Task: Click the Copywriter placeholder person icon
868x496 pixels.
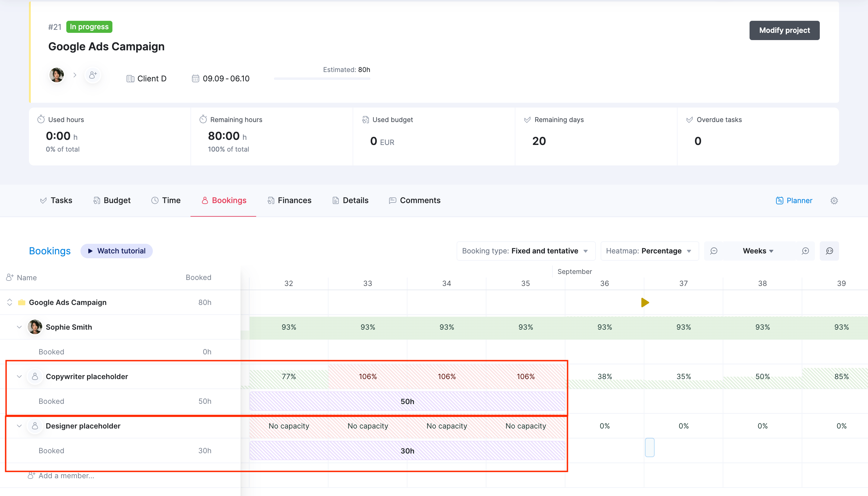Action: pyautogui.click(x=35, y=376)
